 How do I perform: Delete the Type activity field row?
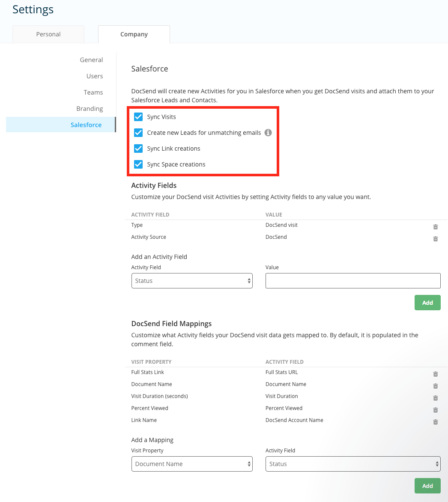(436, 227)
